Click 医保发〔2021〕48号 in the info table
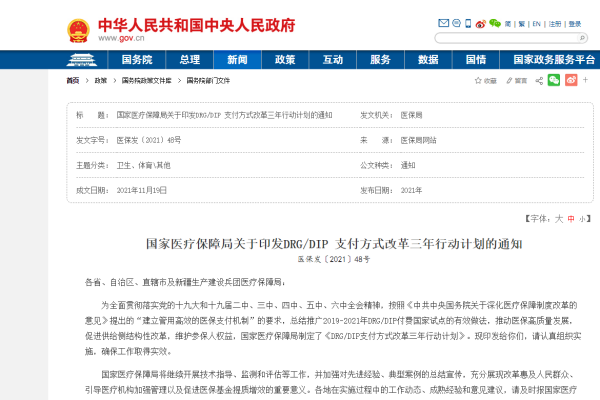This screenshot has width=600, height=400. pyautogui.click(x=148, y=140)
